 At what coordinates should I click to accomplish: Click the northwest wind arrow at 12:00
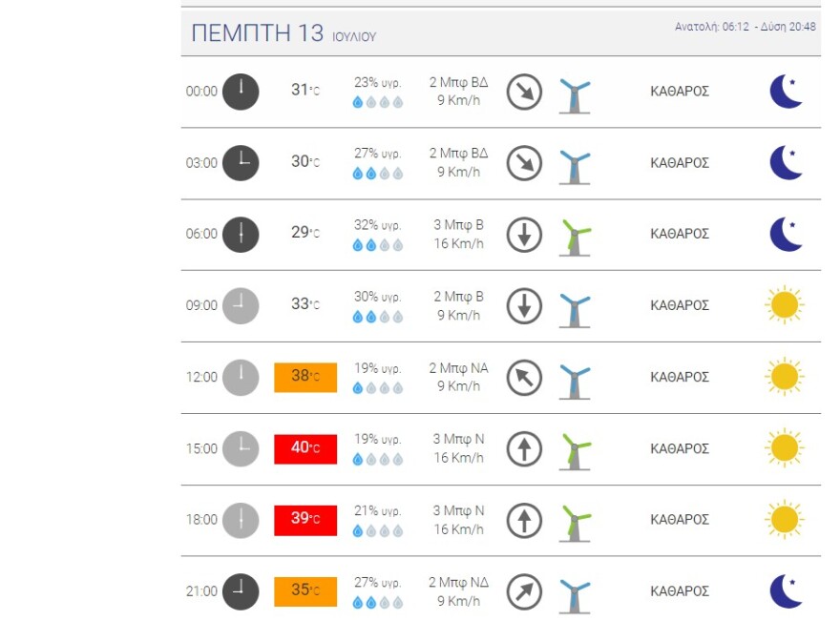pyautogui.click(x=523, y=378)
